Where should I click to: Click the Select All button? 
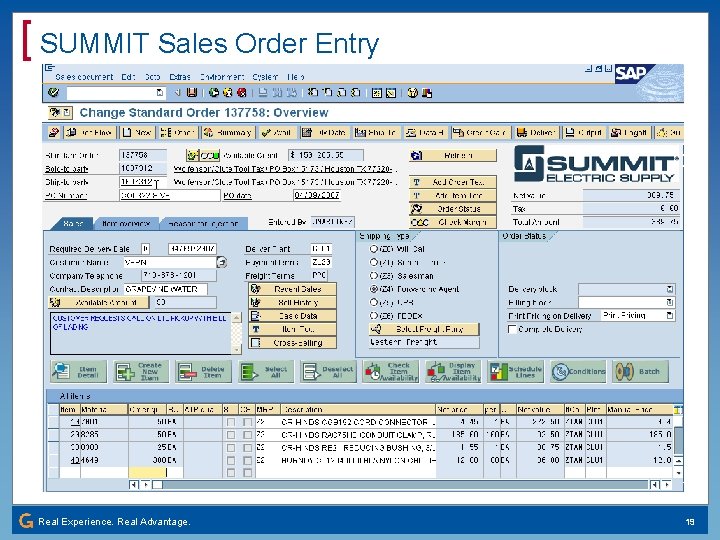[266, 371]
